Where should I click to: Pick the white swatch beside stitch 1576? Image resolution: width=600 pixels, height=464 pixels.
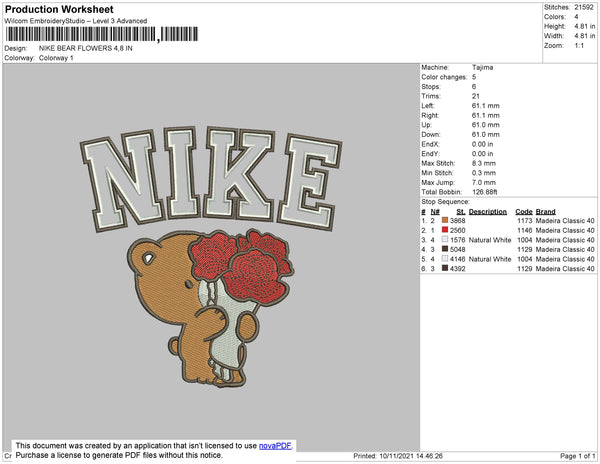pyautogui.click(x=445, y=239)
